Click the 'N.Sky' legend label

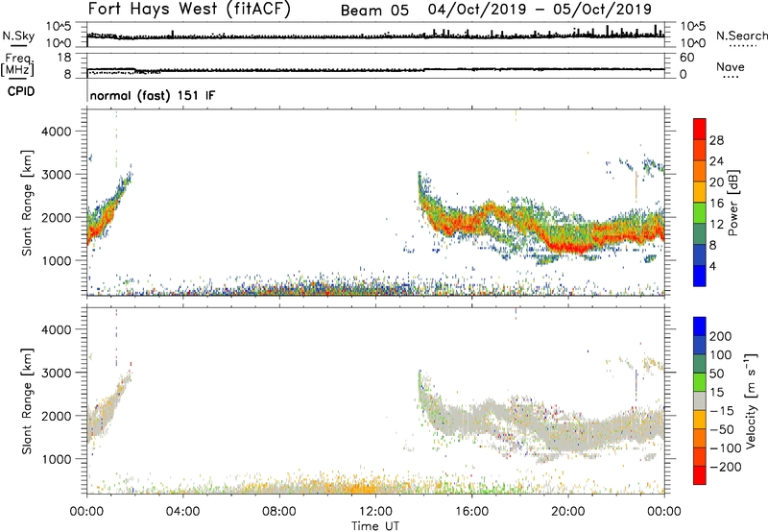pyautogui.click(x=18, y=36)
